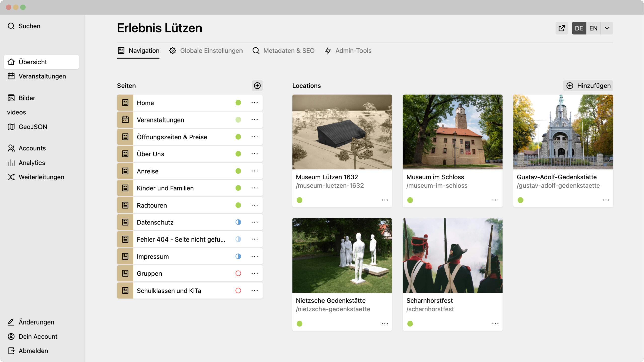Click the Hinzufügen location button
The image size is (644, 362).
tap(588, 86)
